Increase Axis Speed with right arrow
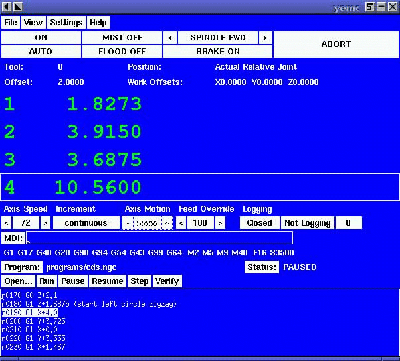The image size is (400, 361). [46, 223]
